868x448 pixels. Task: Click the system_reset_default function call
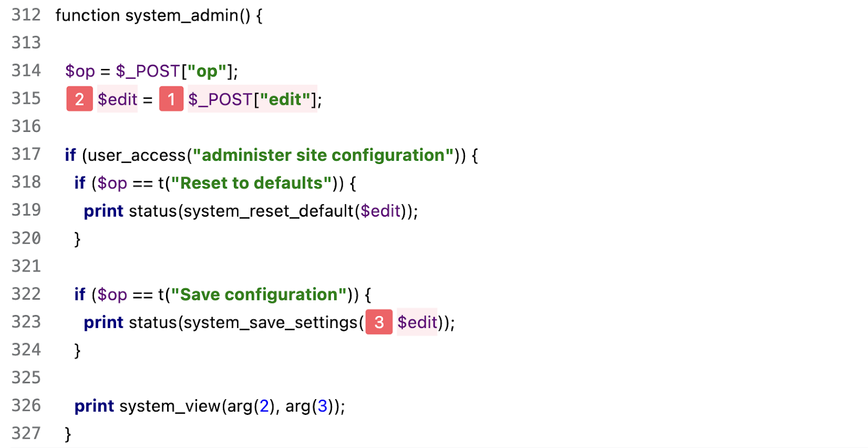click(269, 211)
